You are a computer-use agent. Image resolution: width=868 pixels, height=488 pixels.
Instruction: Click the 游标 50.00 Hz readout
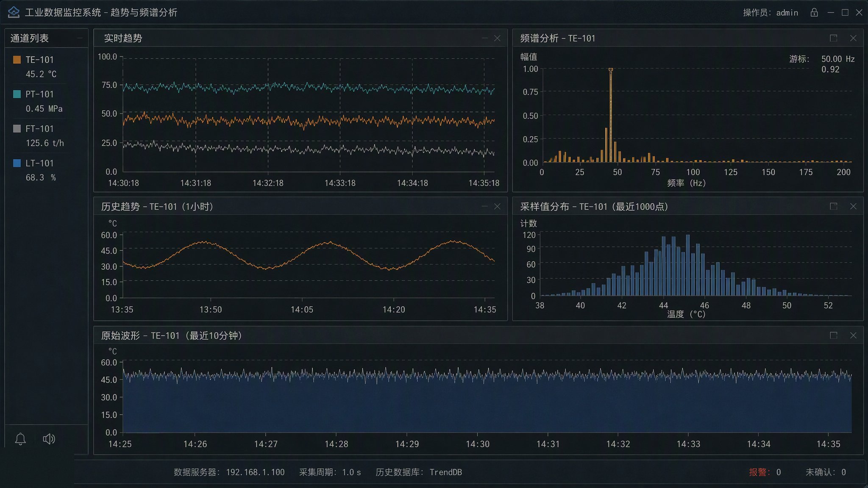822,59
